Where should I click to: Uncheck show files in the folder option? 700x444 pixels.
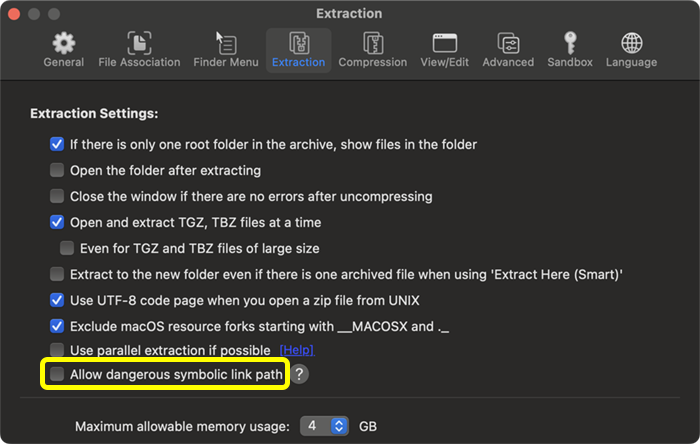click(x=58, y=144)
